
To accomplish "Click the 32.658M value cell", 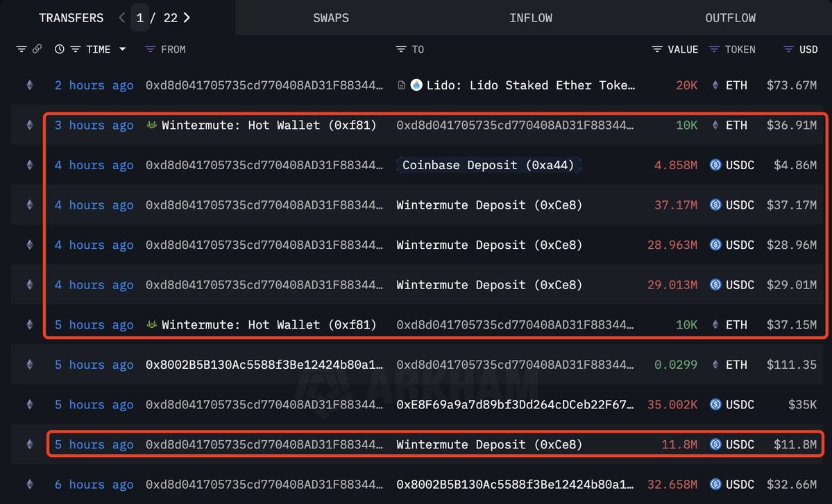I will pos(672,485).
